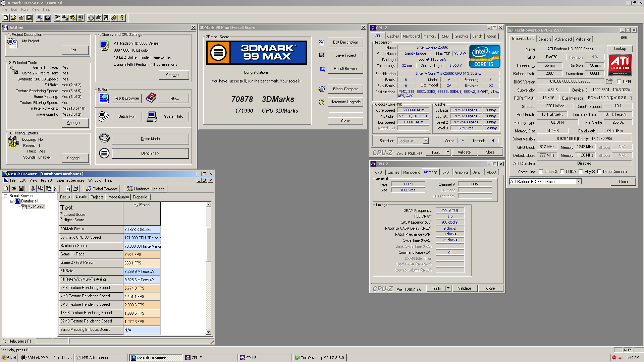Click the Benchmark logo icon in 3DMark toolbar

(x=99, y=18)
